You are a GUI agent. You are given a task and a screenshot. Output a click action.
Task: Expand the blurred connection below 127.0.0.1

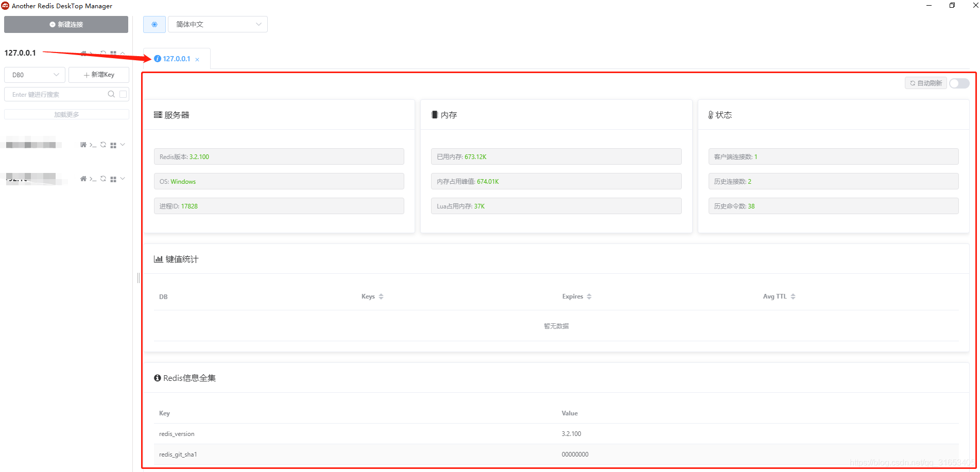tap(123, 145)
